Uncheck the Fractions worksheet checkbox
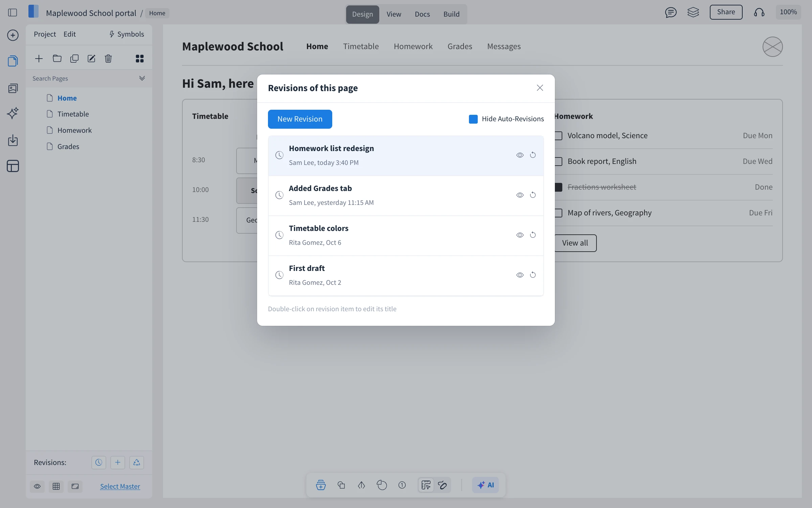The image size is (812, 508). pos(558,187)
